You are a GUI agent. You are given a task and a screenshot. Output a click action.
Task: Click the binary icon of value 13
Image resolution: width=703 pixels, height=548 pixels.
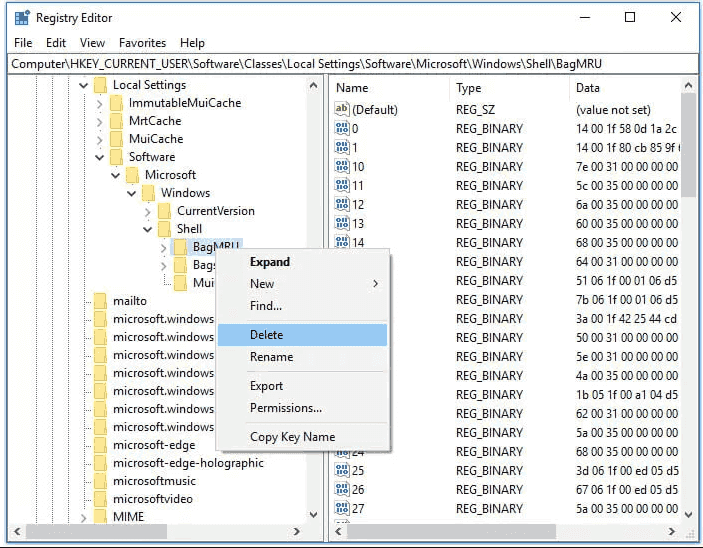[x=342, y=223]
